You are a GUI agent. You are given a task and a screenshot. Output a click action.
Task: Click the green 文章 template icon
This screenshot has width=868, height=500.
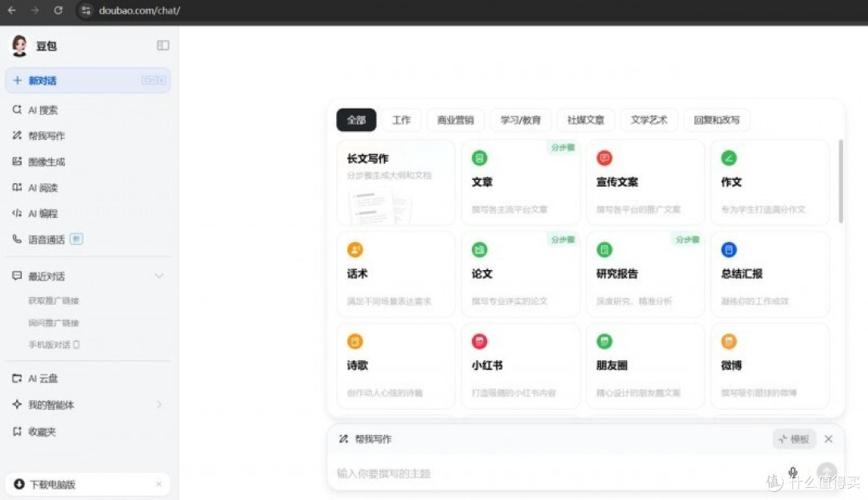coord(479,158)
